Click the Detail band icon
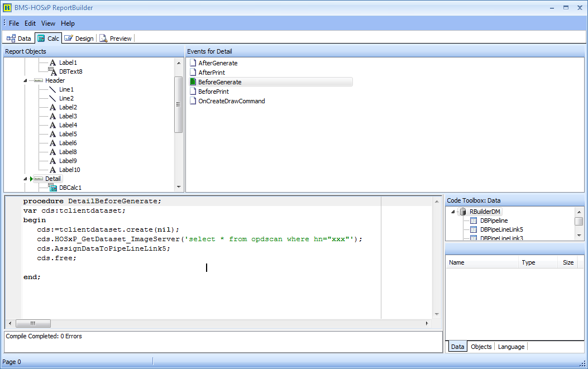588x369 pixels. [x=38, y=179]
